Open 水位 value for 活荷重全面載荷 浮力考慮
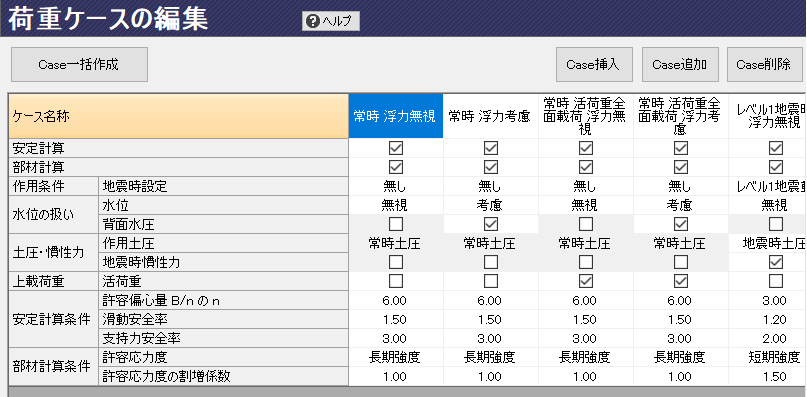The width and height of the screenshot is (807, 397). (680, 205)
